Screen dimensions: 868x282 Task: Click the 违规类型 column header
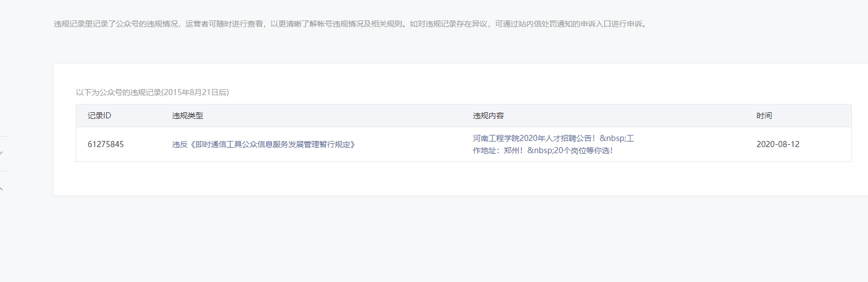(187, 116)
